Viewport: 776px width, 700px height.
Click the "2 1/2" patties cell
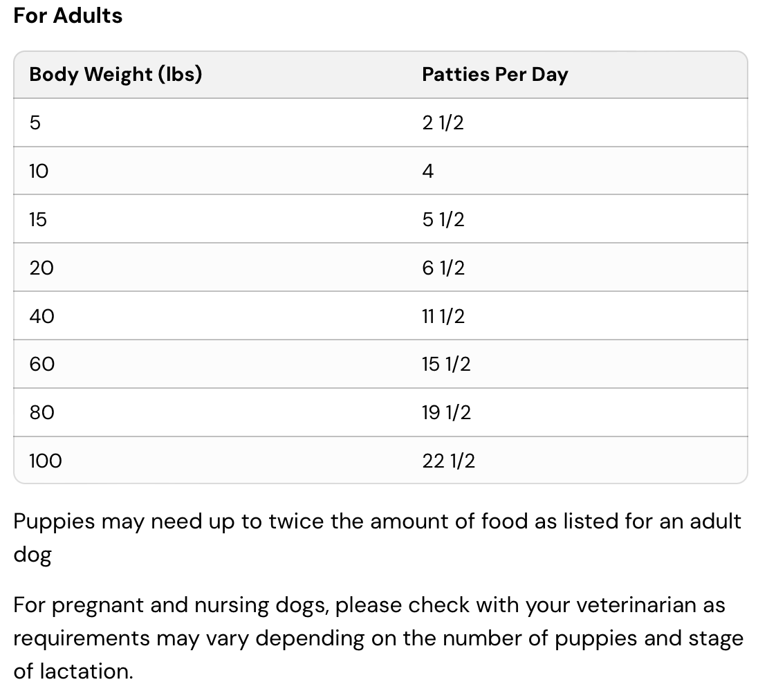coord(443,123)
